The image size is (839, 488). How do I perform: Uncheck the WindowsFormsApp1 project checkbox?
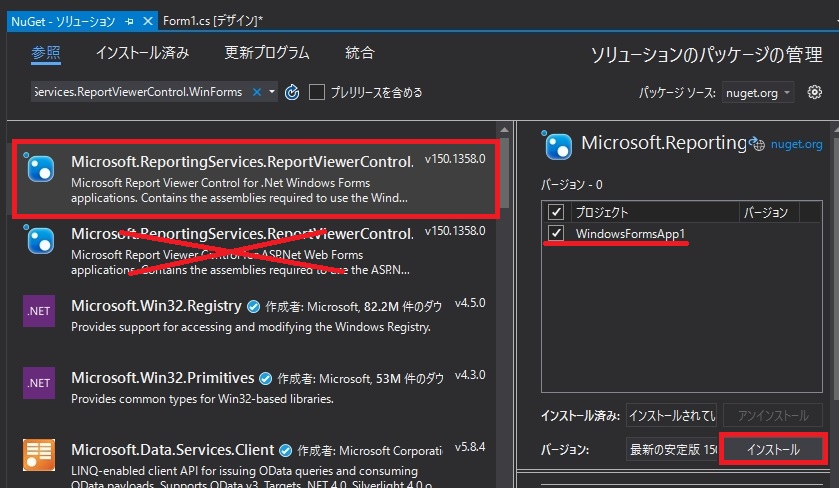coord(556,233)
